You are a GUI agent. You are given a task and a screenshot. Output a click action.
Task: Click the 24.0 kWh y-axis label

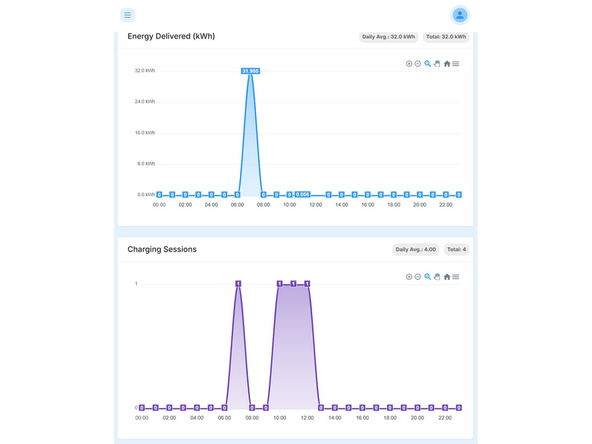point(145,102)
